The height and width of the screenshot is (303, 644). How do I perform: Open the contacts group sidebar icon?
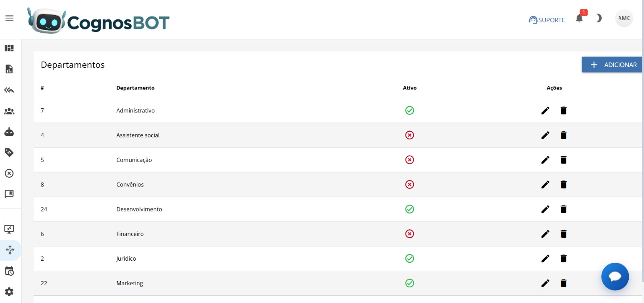pos(9,111)
